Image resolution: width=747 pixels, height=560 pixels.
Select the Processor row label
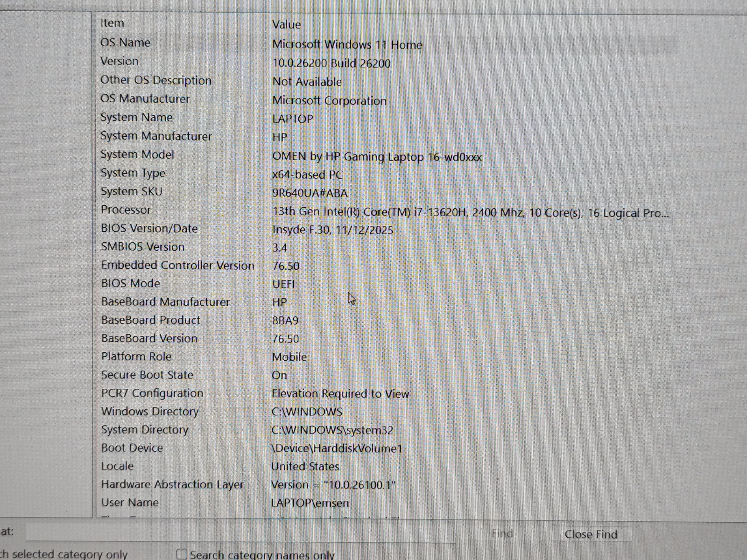click(126, 210)
